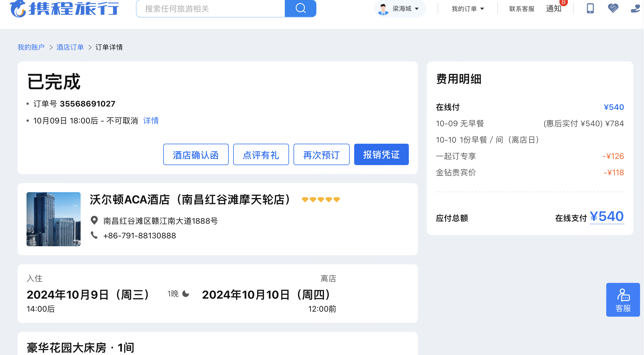Expand the 我的订单 dropdown menu
The width and height of the screenshot is (644, 355).
pyautogui.click(x=467, y=9)
